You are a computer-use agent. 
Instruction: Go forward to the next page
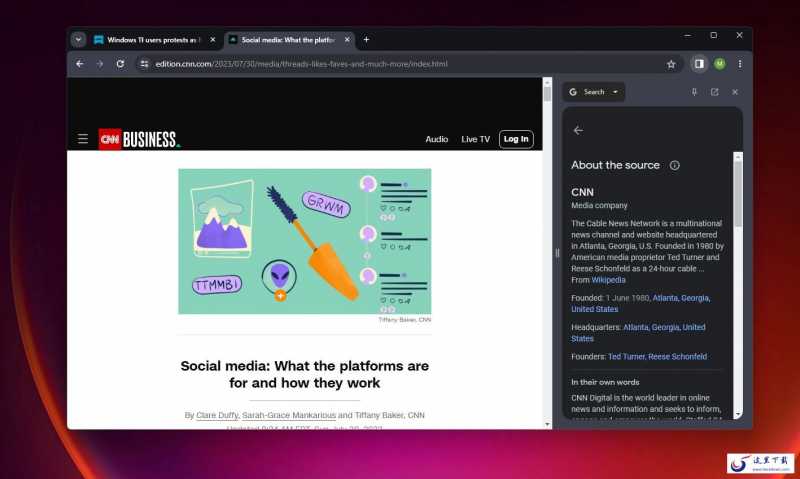click(100, 64)
